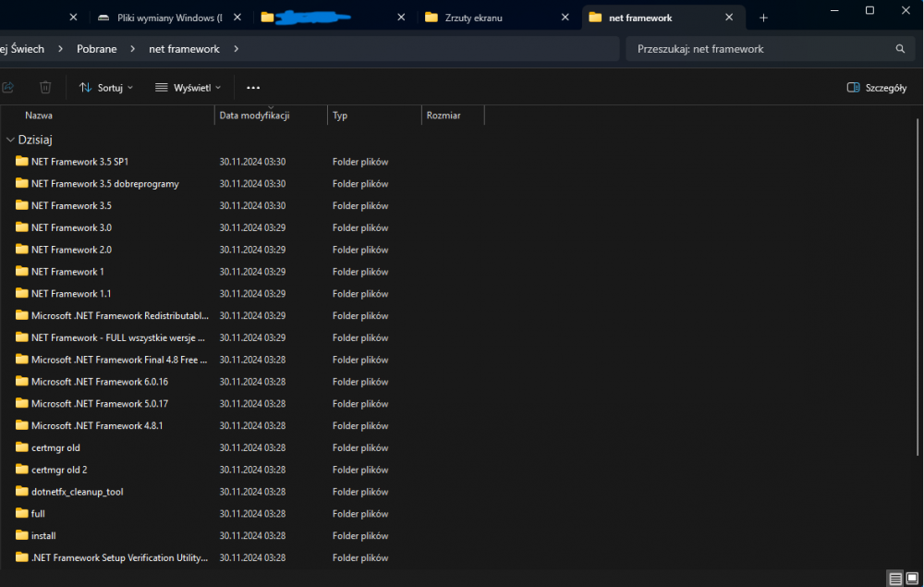
Task: Select the NET Framework - FULL wszystkie wersje folder icon
Action: coord(22,337)
